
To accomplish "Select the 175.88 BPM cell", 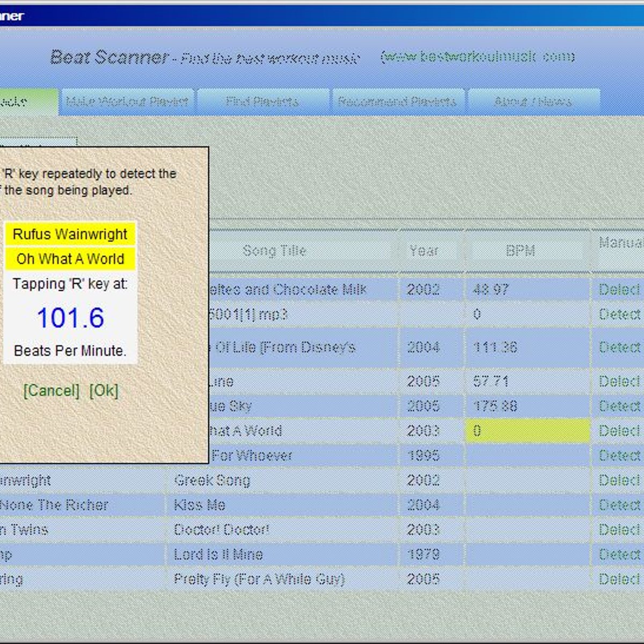I will click(x=528, y=406).
